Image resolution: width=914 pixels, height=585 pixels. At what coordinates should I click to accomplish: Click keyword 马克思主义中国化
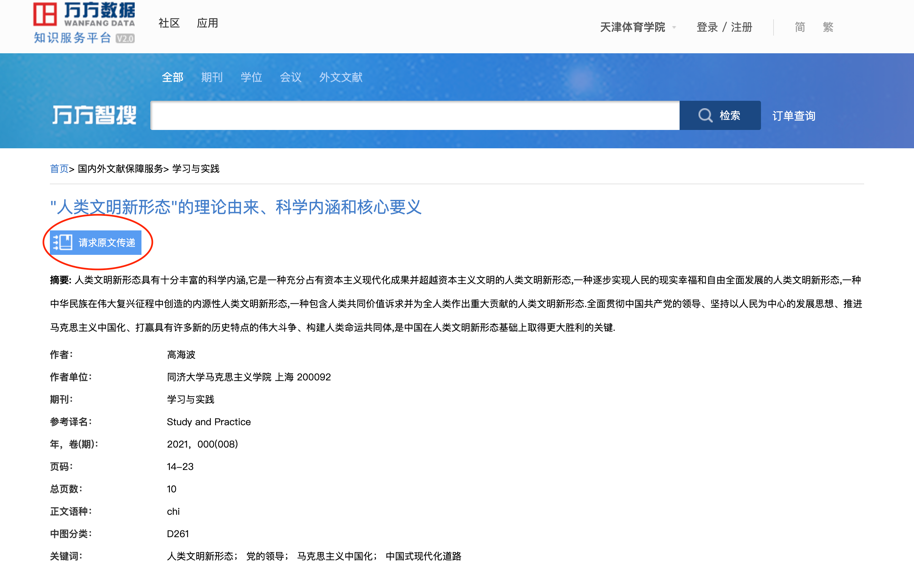(335, 556)
